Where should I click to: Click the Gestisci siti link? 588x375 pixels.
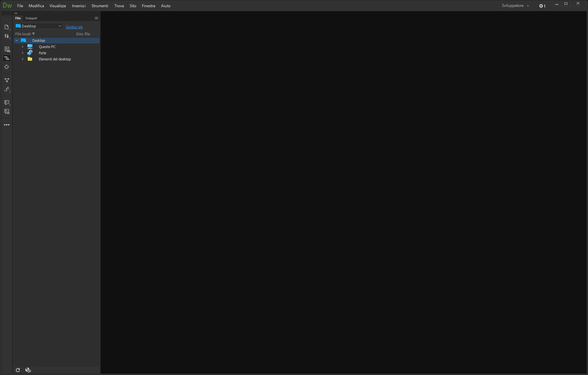[x=74, y=27]
